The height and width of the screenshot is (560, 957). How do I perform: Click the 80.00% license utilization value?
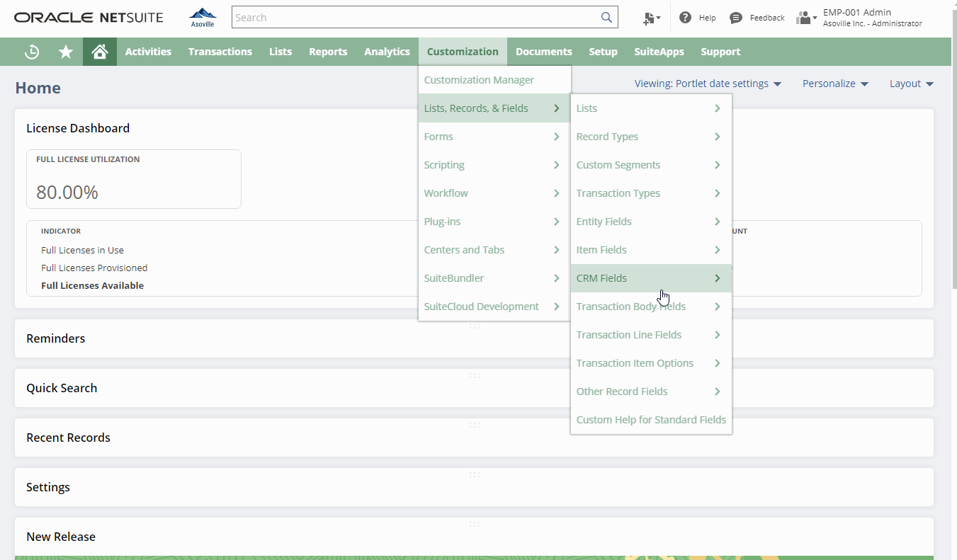67,192
